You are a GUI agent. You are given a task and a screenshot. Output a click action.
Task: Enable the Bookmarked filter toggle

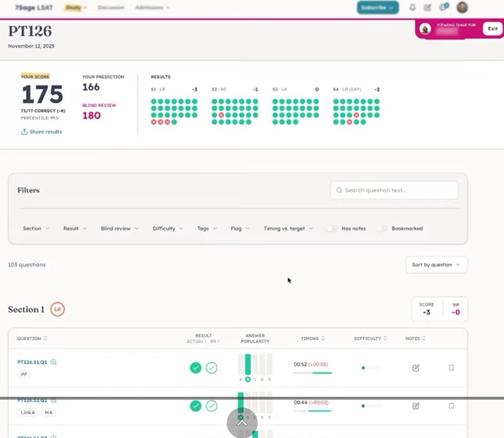coord(382,228)
